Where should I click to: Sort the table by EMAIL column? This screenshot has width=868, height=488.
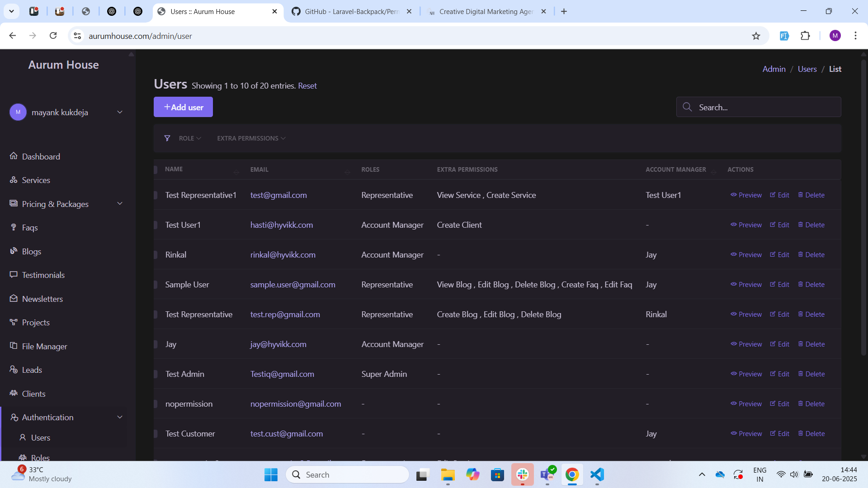[347, 171]
